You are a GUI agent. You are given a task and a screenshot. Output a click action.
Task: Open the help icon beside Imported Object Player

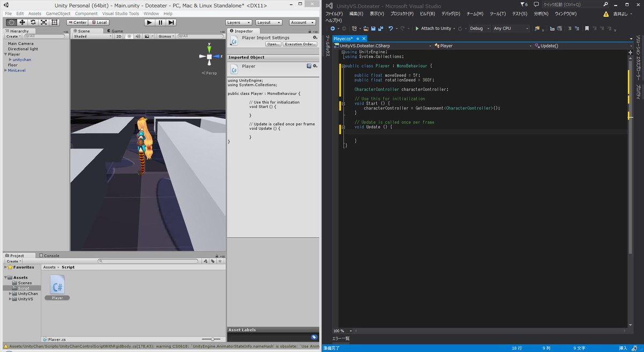309,65
